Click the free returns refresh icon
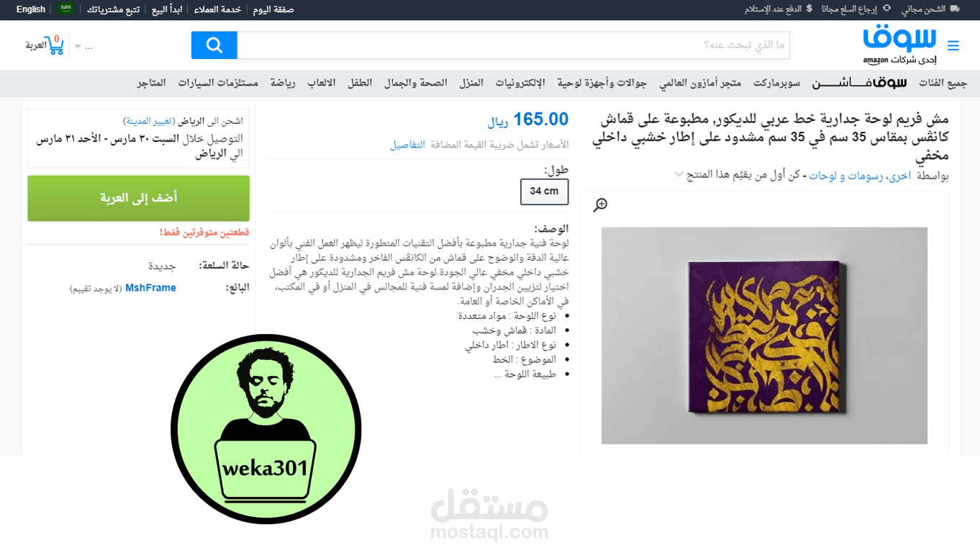Screen dimensions: 980x553 click(886, 9)
